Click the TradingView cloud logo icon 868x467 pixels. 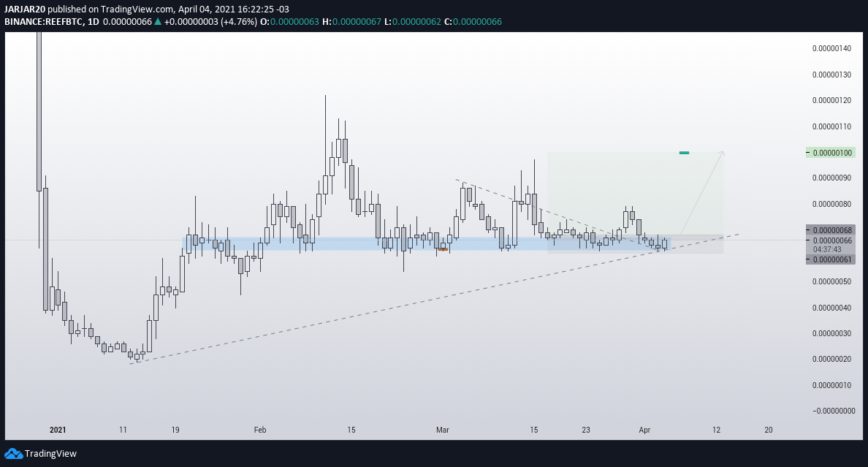13,454
